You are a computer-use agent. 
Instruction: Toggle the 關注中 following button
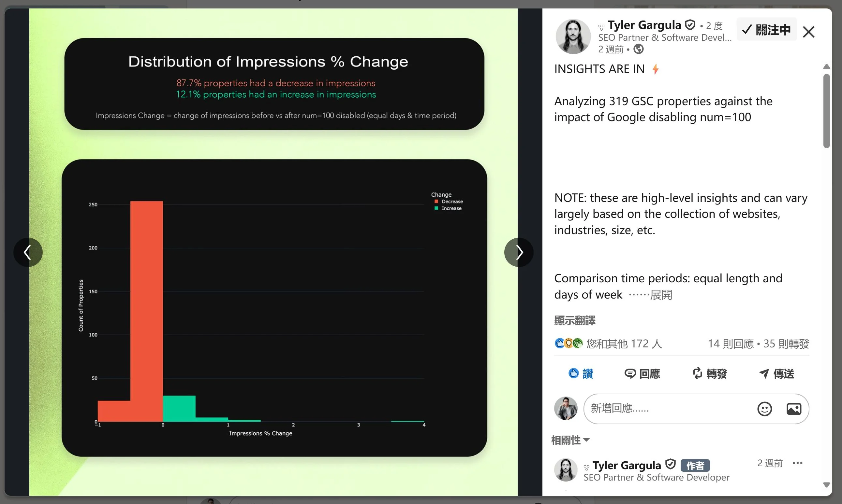pos(766,30)
